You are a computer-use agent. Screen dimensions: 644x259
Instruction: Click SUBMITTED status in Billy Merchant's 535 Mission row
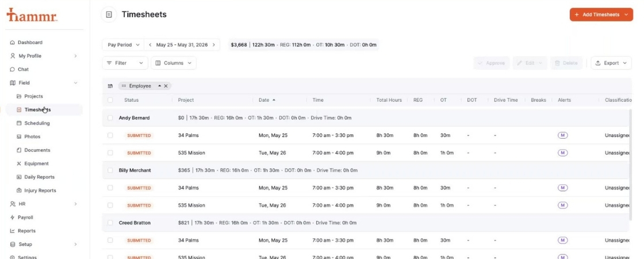pyautogui.click(x=139, y=205)
